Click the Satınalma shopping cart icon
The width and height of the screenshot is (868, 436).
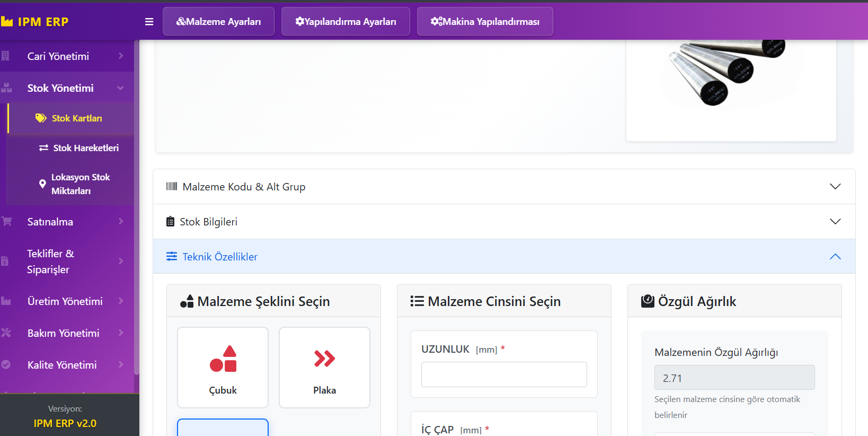6,221
